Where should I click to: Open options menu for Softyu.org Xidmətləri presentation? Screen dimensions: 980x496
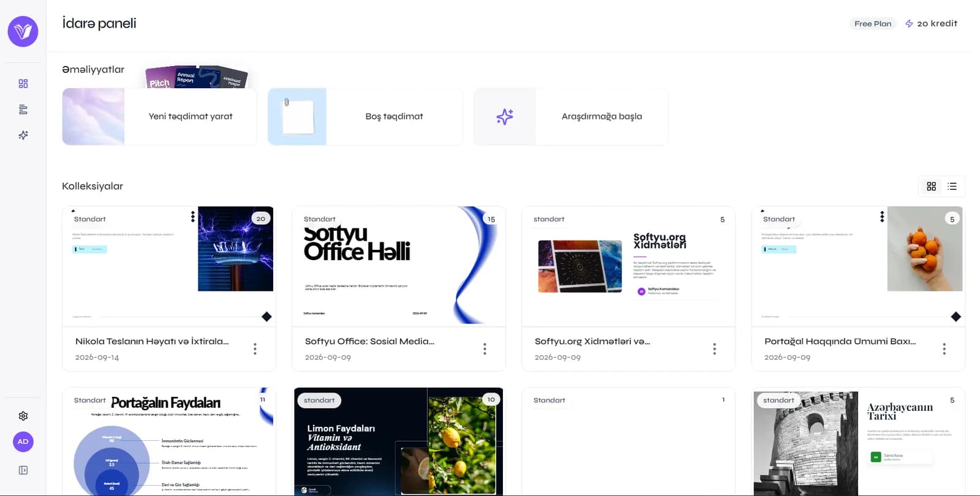pyautogui.click(x=715, y=349)
